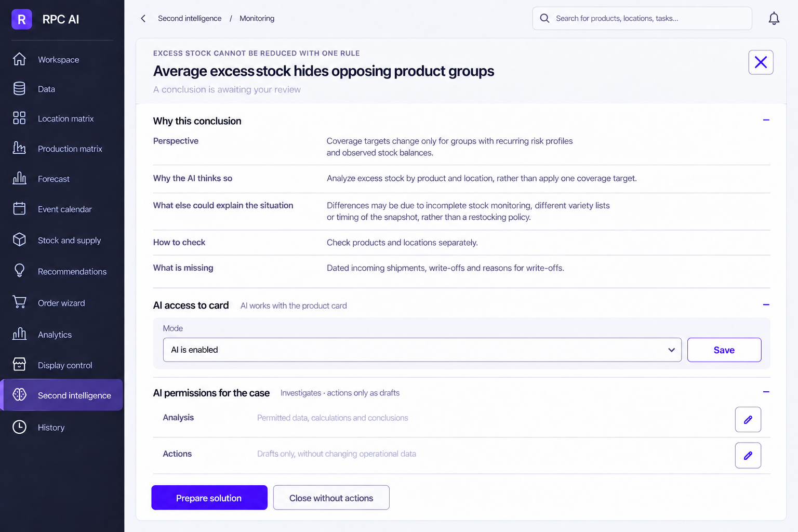
Task: Collapse the AI access to card section
Action: coord(766,304)
